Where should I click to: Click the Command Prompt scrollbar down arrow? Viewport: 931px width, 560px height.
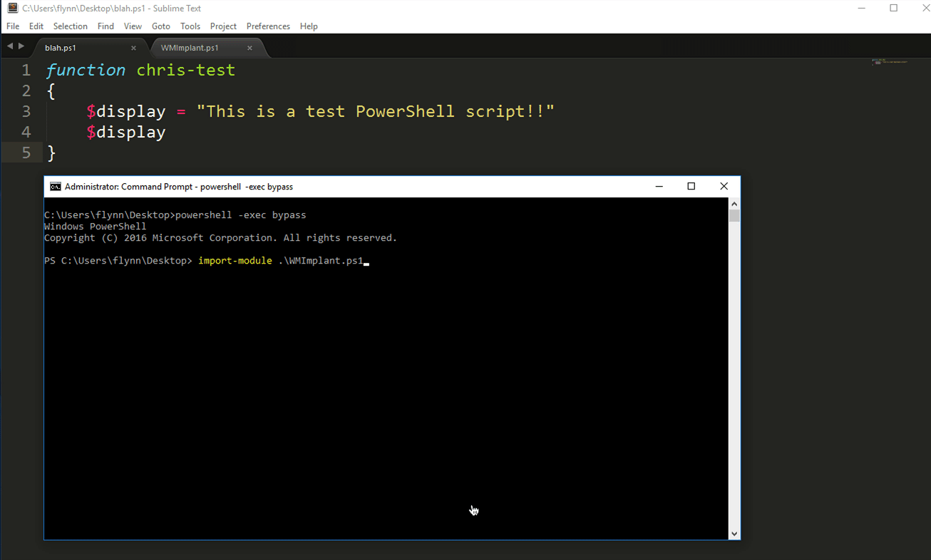coord(734,534)
